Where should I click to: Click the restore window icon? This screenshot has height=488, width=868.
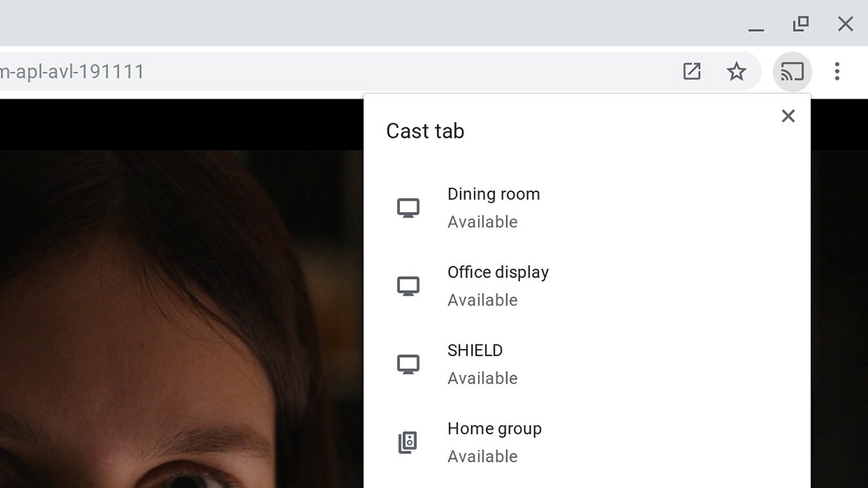[x=800, y=24]
